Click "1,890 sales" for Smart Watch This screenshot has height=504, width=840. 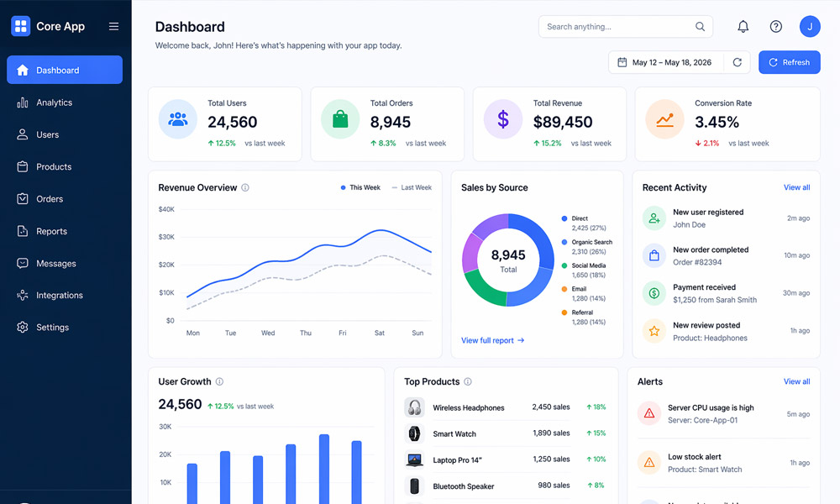[551, 433]
